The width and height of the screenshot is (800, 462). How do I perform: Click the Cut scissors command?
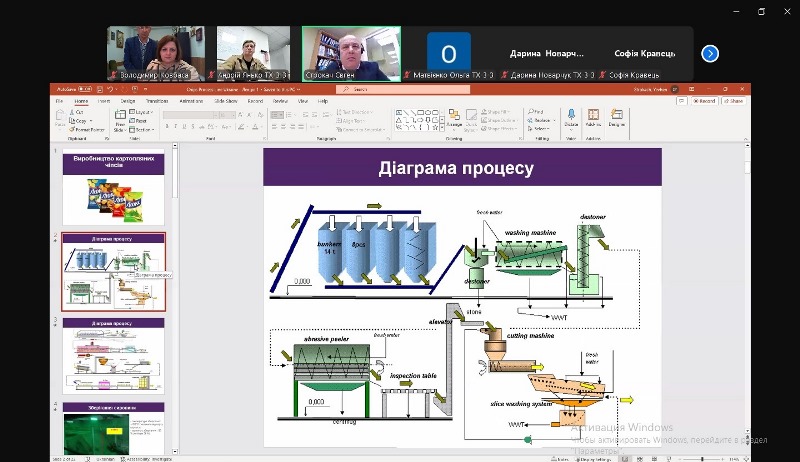click(x=77, y=112)
